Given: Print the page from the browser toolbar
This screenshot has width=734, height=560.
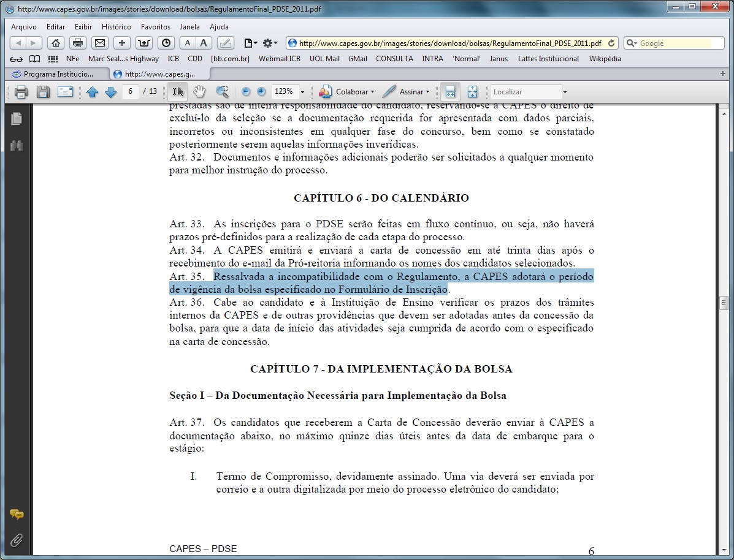Looking at the screenshot, I should [x=78, y=43].
